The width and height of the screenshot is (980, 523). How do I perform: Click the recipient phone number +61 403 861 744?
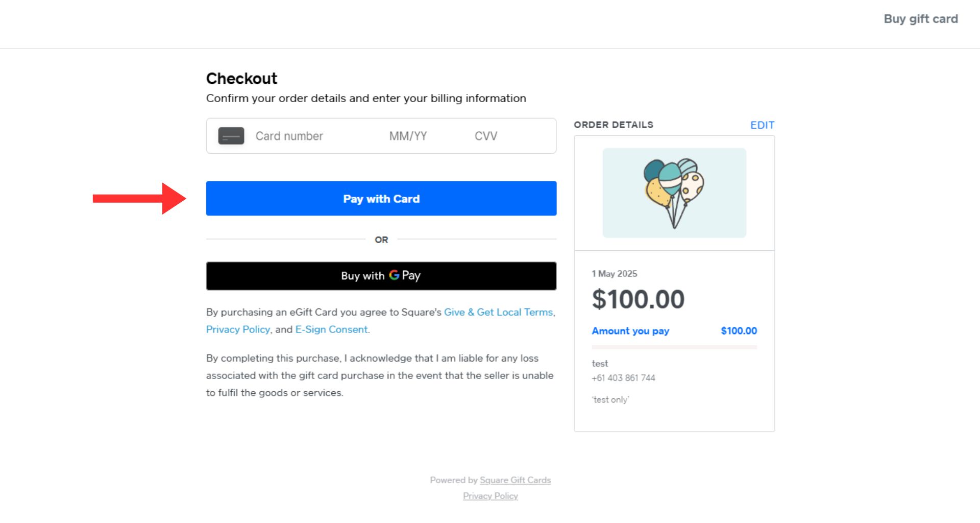coord(623,378)
